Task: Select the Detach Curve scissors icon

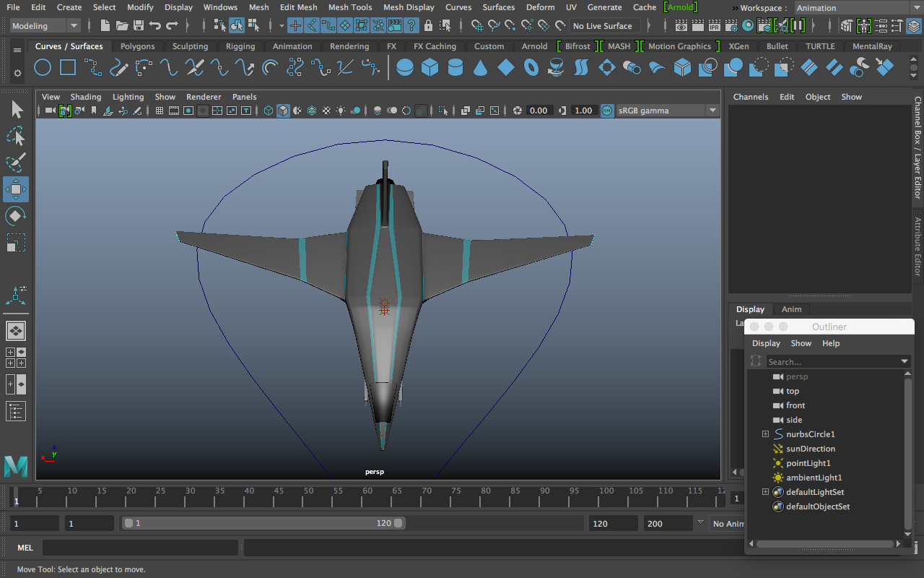Action: [x=194, y=68]
